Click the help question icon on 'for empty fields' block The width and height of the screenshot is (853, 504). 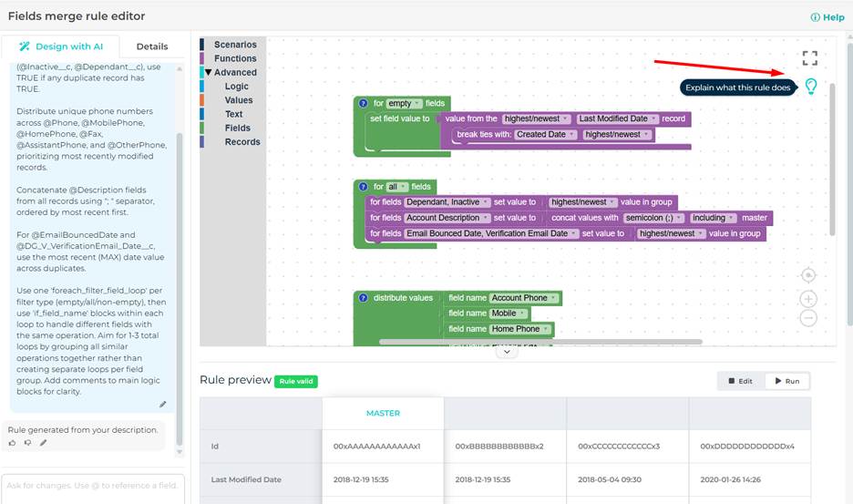coord(363,104)
